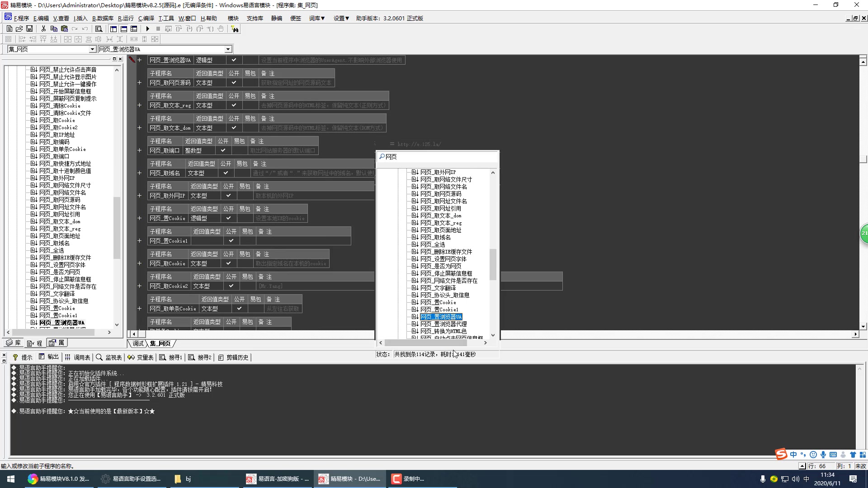Click the same-height form layout icon

(145, 39)
